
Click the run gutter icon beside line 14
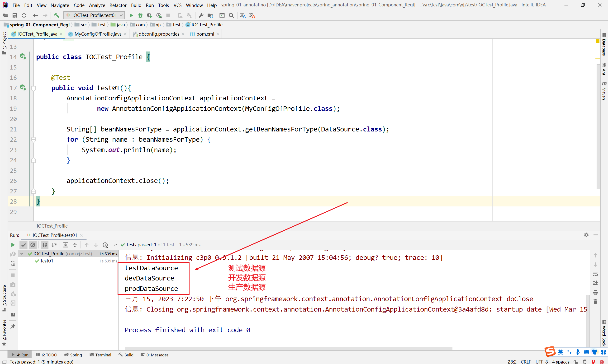click(x=23, y=57)
